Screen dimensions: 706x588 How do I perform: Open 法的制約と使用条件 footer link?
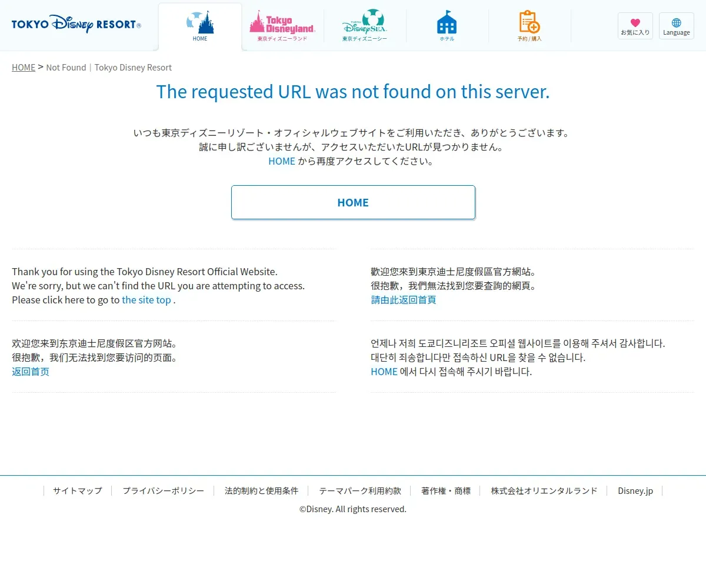tap(262, 491)
